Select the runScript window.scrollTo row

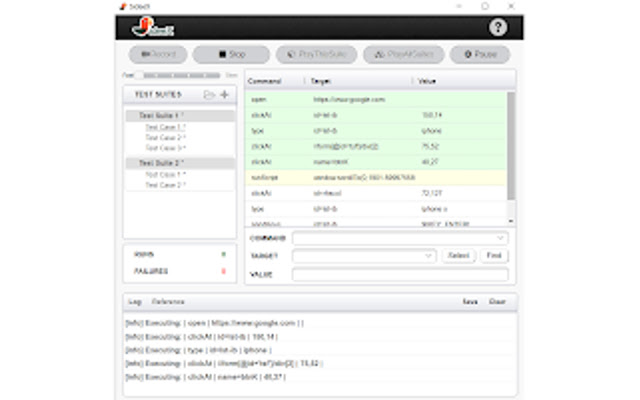click(x=376, y=178)
